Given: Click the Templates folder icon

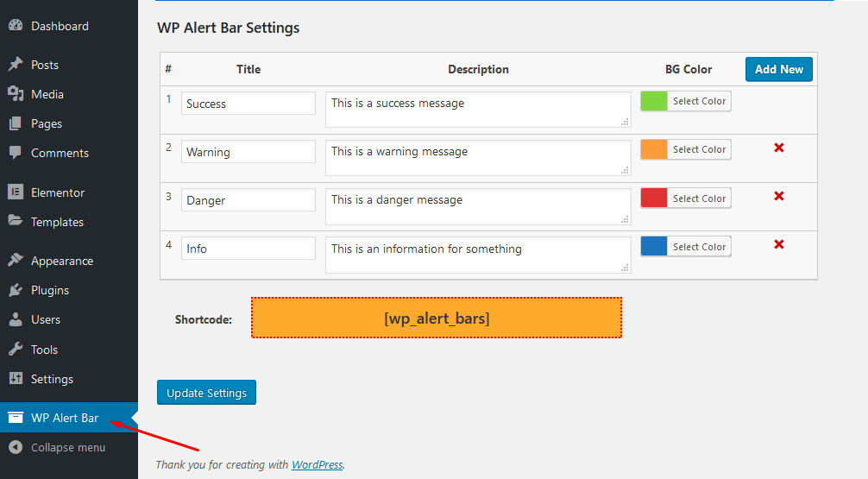Looking at the screenshot, I should point(16,221).
